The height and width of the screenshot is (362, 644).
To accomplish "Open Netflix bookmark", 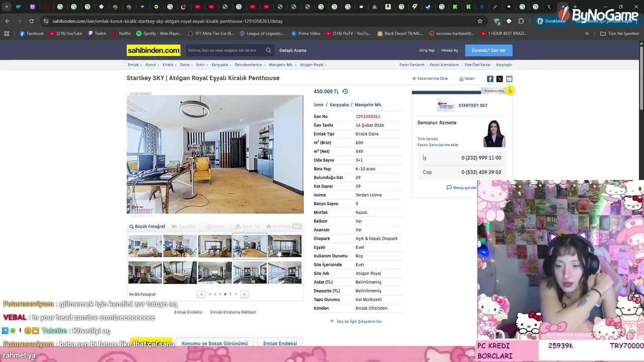I will [x=121, y=34].
